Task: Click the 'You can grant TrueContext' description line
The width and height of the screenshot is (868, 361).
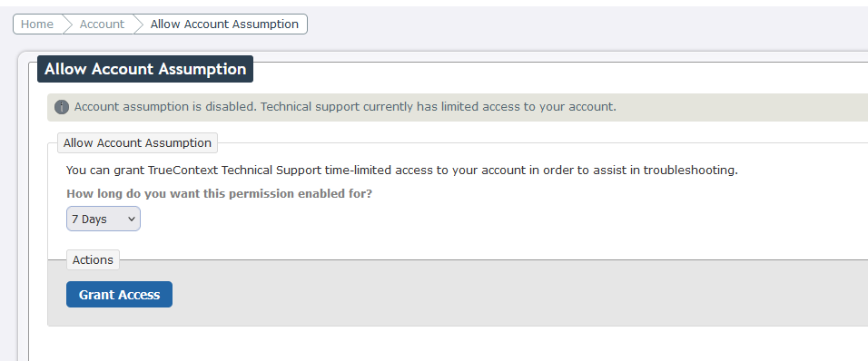Action: (x=402, y=171)
